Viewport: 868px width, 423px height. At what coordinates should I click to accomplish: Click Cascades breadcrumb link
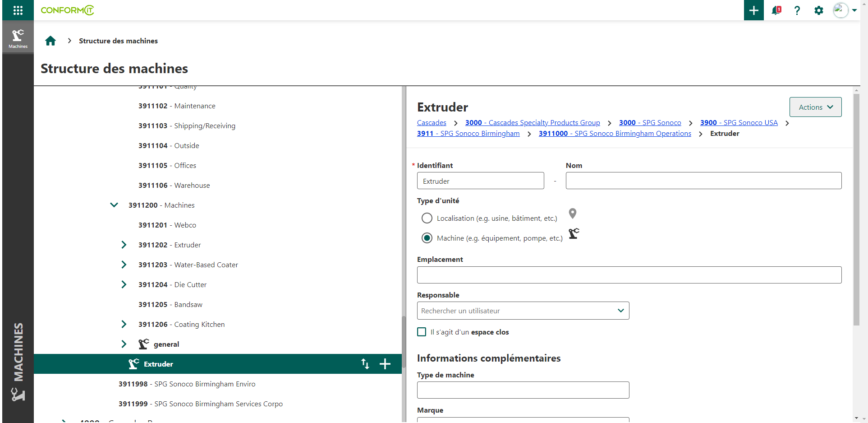tap(432, 123)
